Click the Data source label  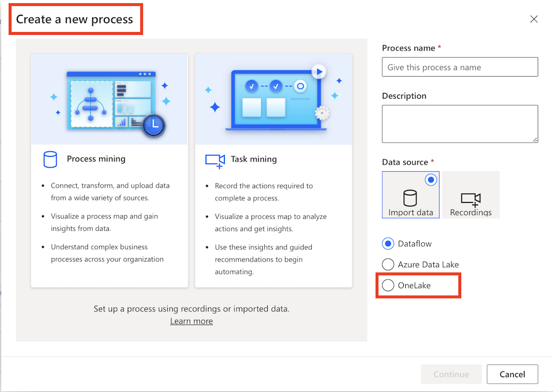click(x=405, y=162)
